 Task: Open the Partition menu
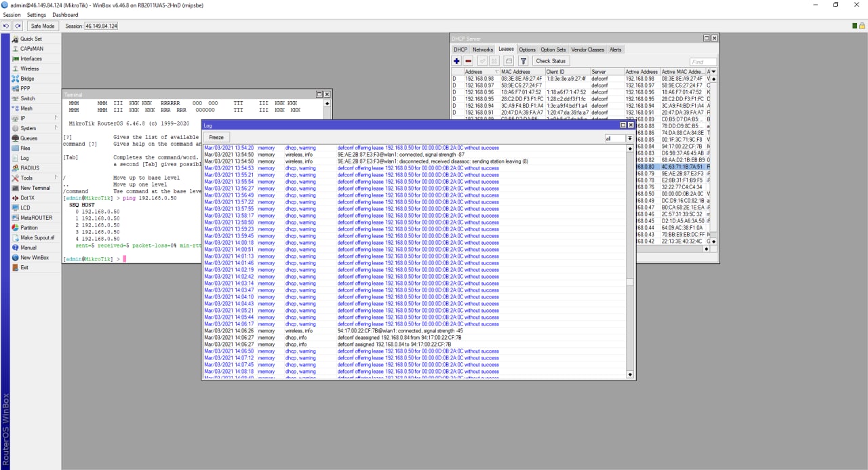click(x=29, y=228)
